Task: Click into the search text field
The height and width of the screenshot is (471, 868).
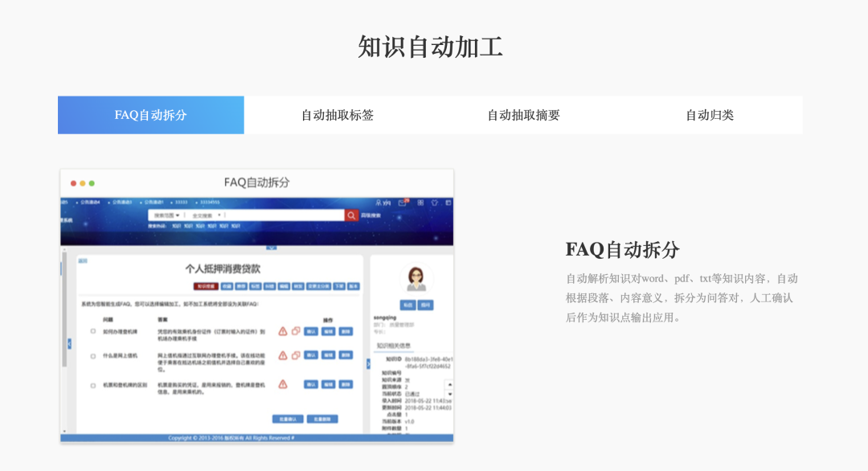Action: pos(285,215)
